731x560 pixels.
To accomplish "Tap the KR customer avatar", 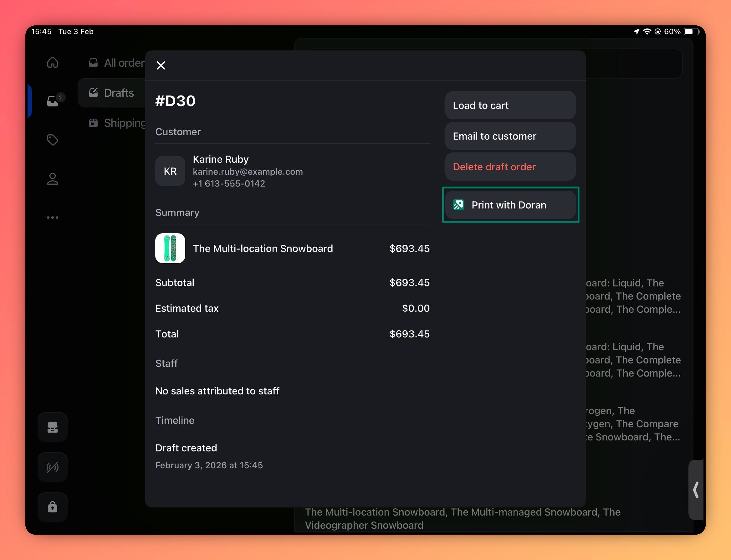I will click(170, 171).
